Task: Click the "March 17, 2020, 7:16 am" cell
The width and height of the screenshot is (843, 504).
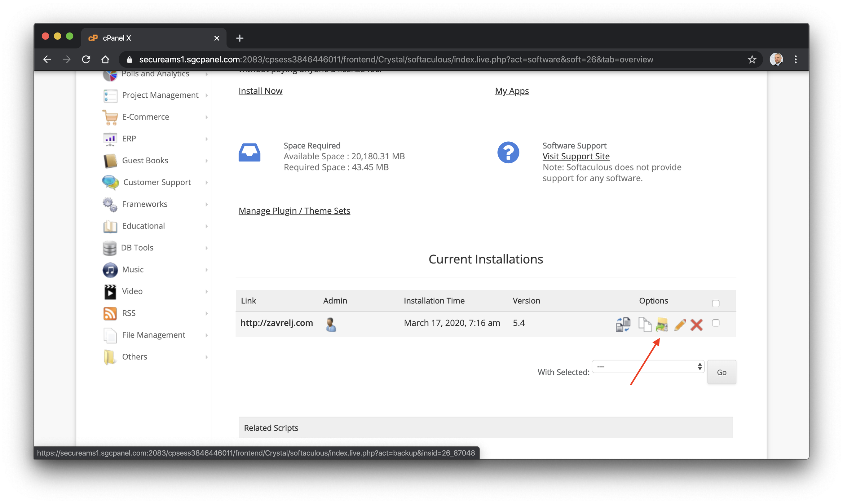Action: click(452, 323)
